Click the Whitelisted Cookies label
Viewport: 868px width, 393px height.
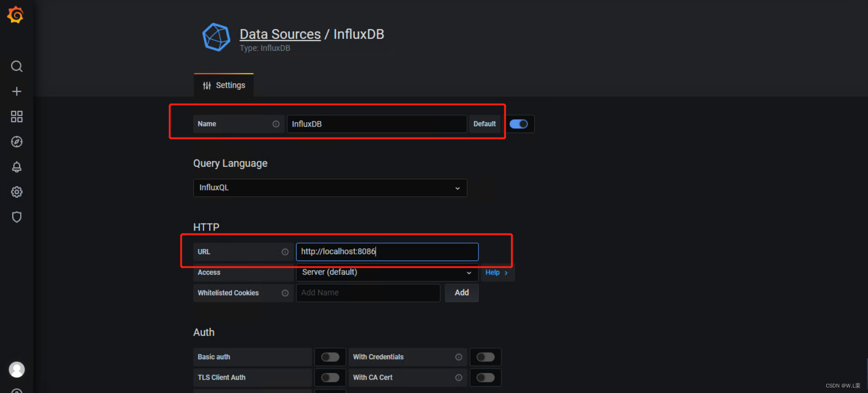click(x=228, y=293)
